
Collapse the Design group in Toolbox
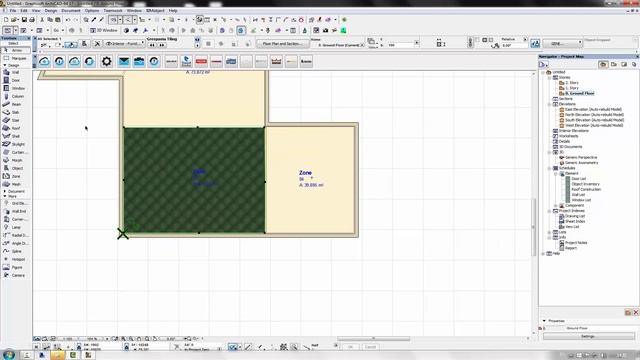(4, 65)
